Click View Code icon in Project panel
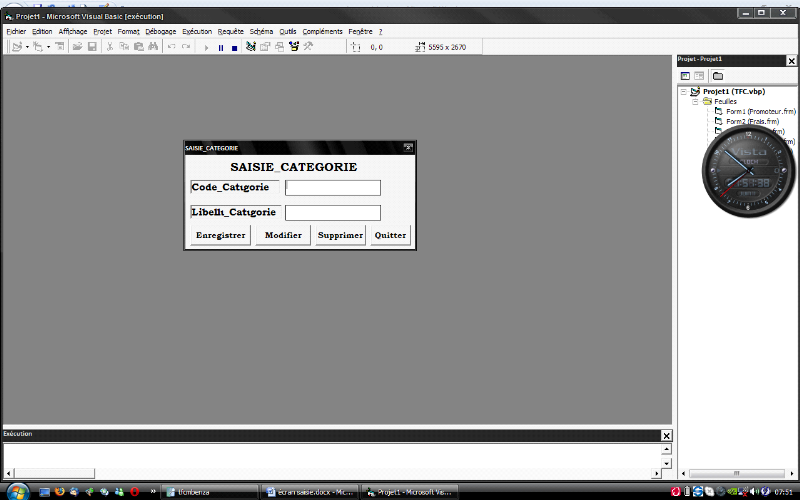 click(x=685, y=76)
